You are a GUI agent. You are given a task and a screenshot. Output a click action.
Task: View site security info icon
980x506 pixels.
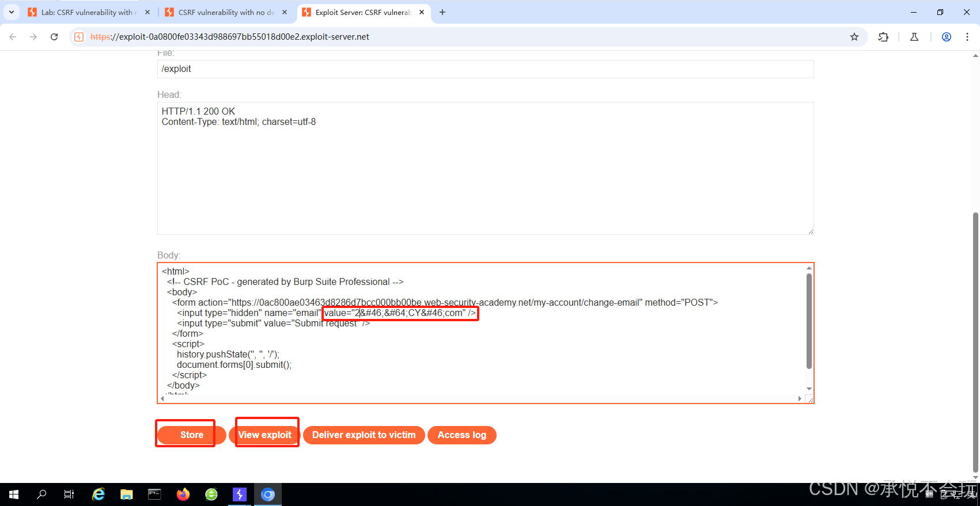(80, 37)
